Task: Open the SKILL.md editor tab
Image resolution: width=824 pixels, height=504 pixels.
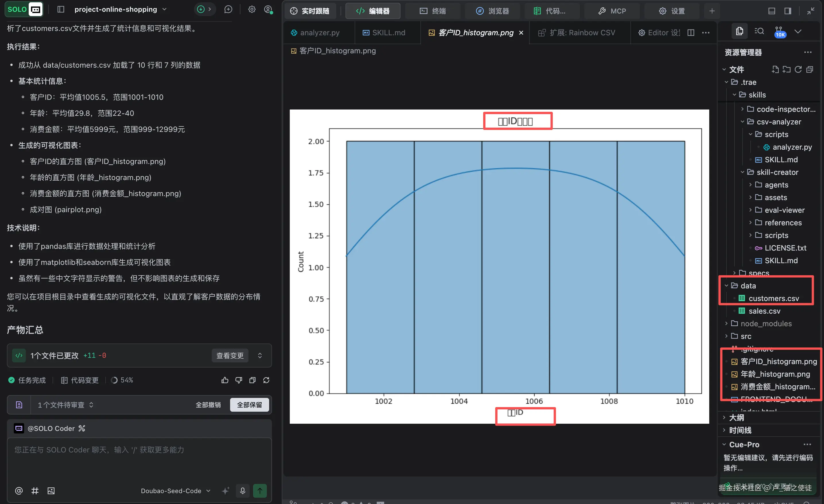Action: click(x=384, y=32)
